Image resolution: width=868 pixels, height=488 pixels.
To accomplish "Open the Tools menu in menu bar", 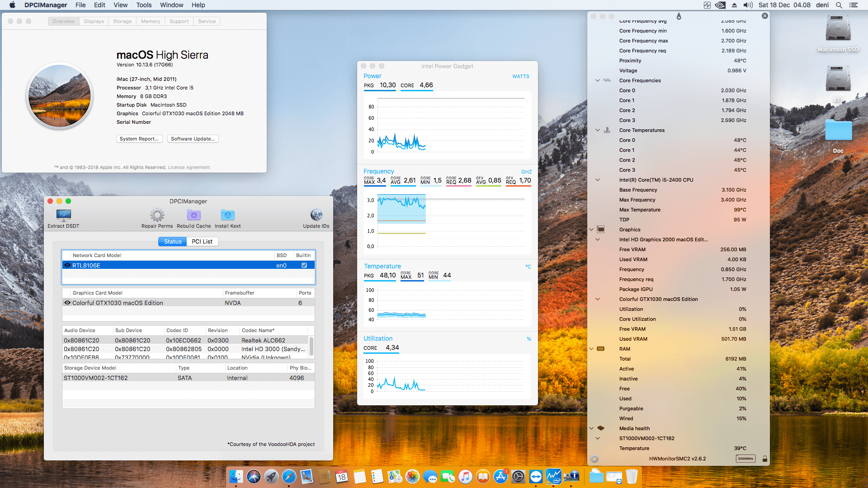I will pyautogui.click(x=144, y=5).
